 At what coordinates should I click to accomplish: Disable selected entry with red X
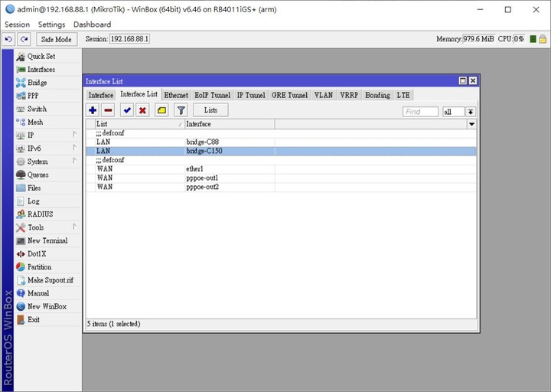(x=142, y=110)
